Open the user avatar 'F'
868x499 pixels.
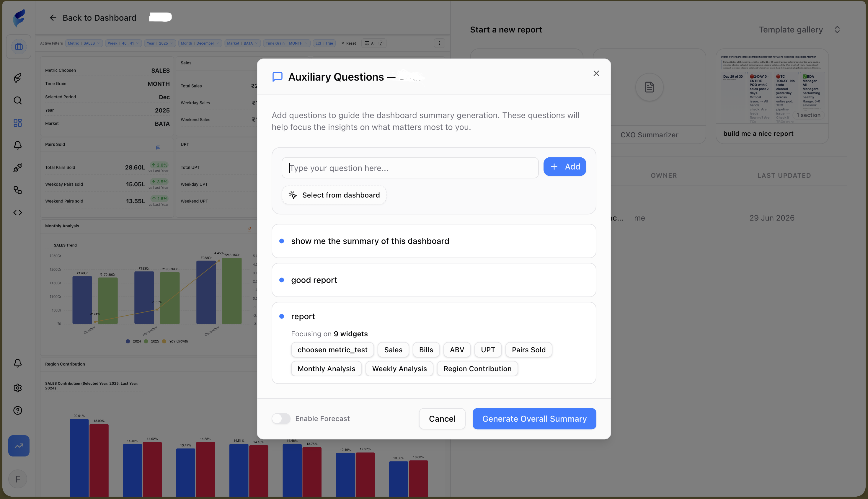(x=18, y=479)
